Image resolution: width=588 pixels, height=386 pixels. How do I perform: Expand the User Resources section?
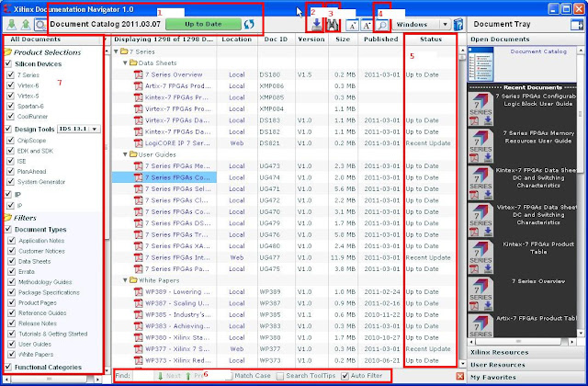click(x=525, y=365)
